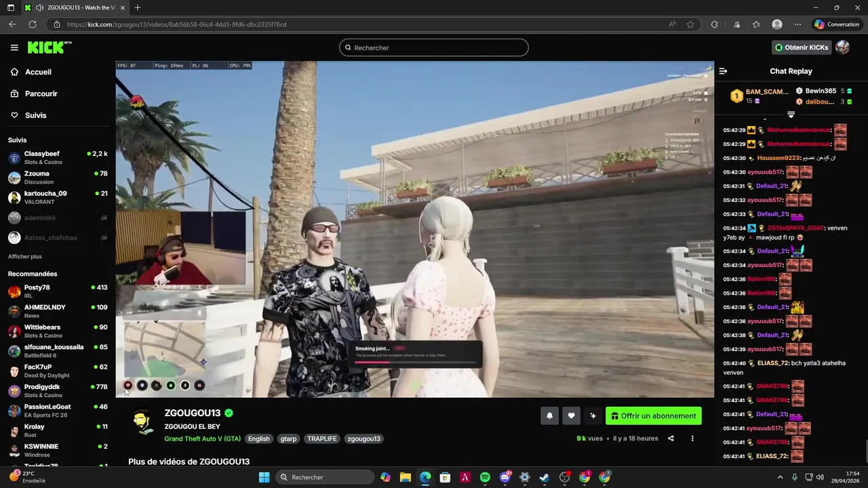Image resolution: width=868 pixels, height=488 pixels.
Task: Go back in browser
Action: coord(12,24)
